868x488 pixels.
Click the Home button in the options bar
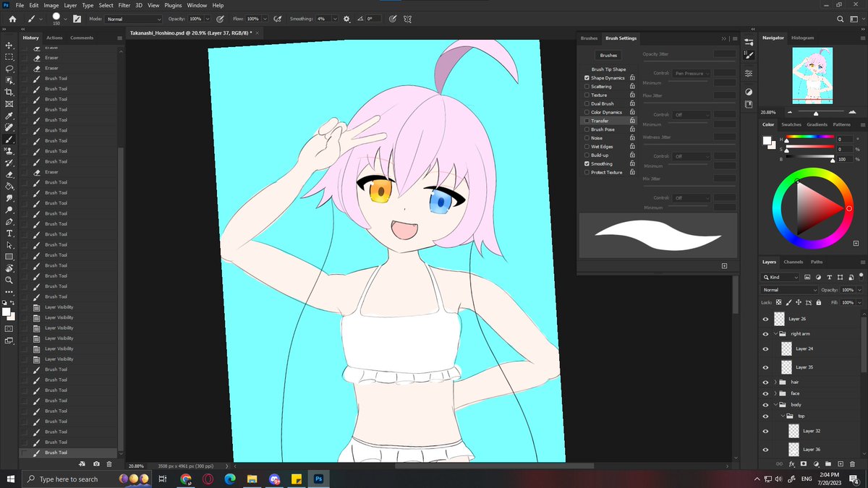pos(12,19)
